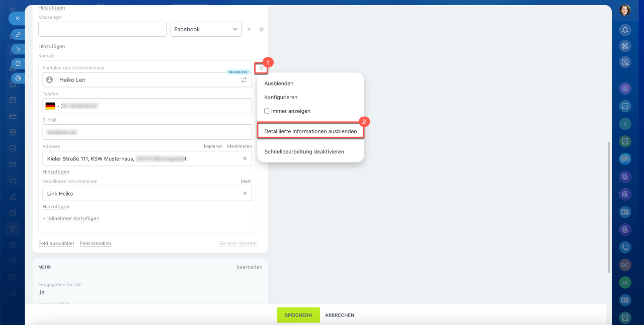
Task: Open the gear settings for Kontakte des Unternehmens
Action: [x=261, y=68]
